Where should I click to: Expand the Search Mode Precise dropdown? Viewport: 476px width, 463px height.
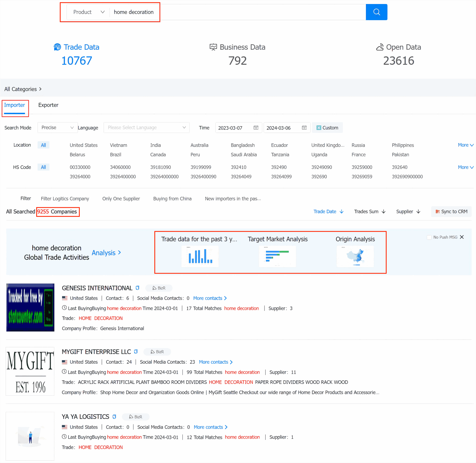tap(57, 128)
